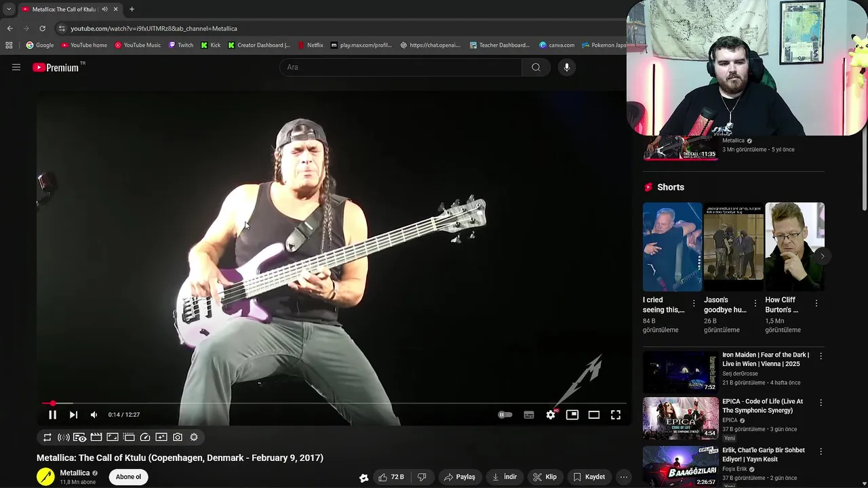Open the Netflix bookmark

click(x=310, y=45)
